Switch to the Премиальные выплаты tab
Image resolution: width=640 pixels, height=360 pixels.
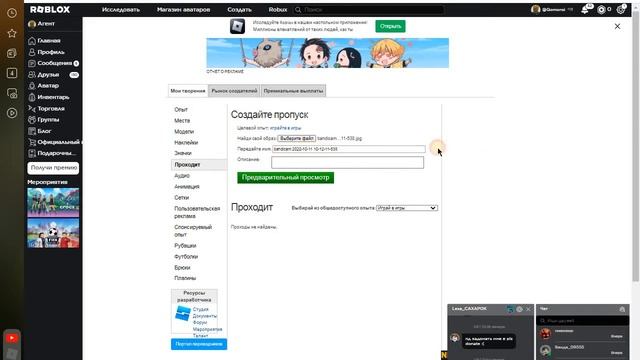(293, 91)
